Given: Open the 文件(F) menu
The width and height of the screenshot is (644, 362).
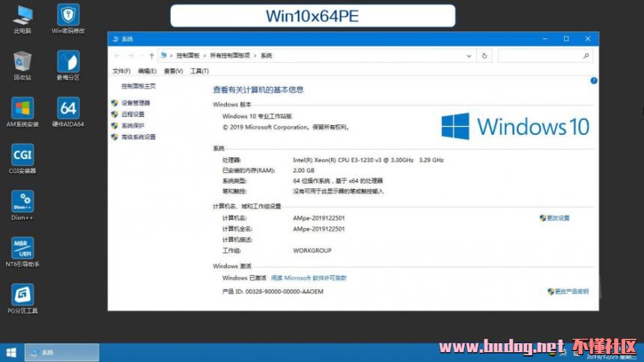Looking at the screenshot, I should click(121, 71).
